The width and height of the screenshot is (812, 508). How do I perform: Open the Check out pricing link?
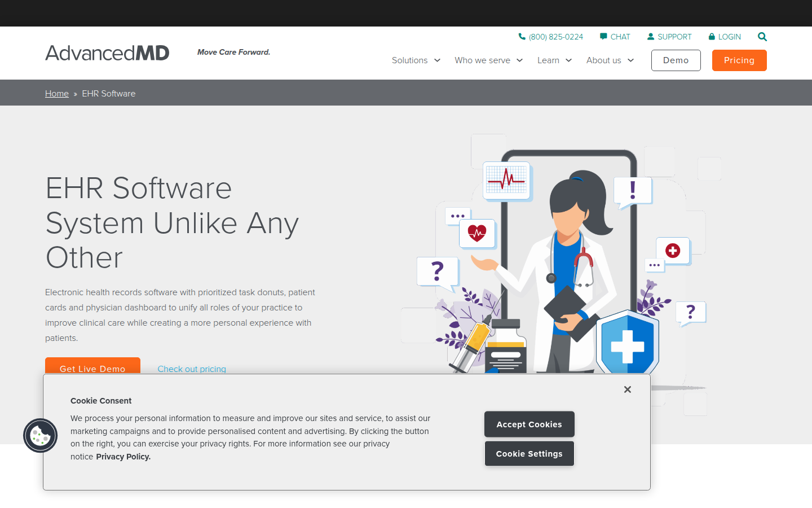point(192,369)
